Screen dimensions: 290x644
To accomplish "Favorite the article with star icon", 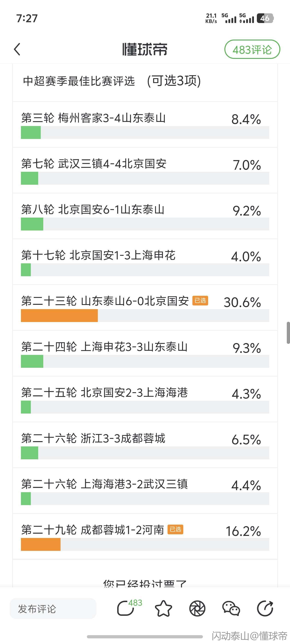I will click(163, 608).
